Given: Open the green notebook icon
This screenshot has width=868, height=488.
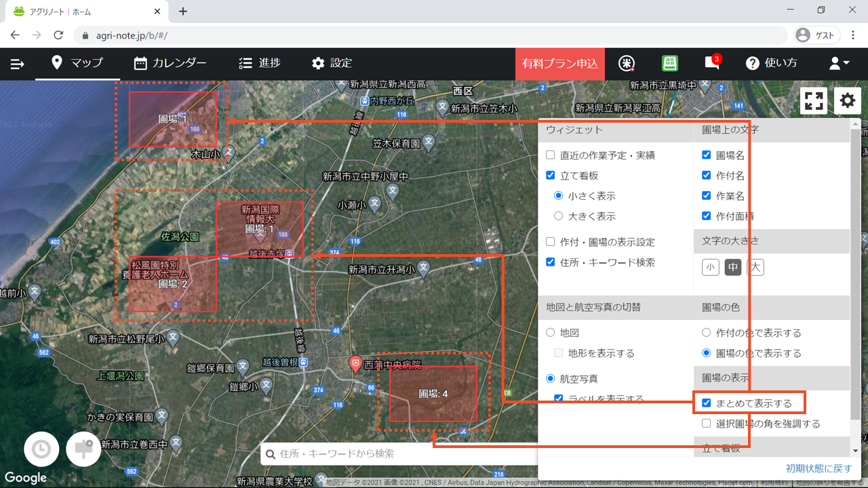Looking at the screenshot, I should [x=670, y=63].
